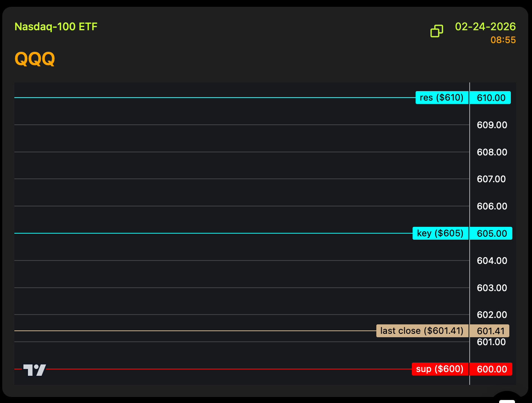This screenshot has width=532, height=403.
Task: Click the QQQ ticker symbol
Action: (35, 59)
